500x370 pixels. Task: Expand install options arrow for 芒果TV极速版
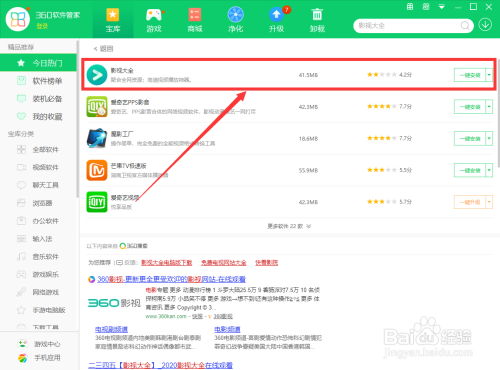pos(489,170)
